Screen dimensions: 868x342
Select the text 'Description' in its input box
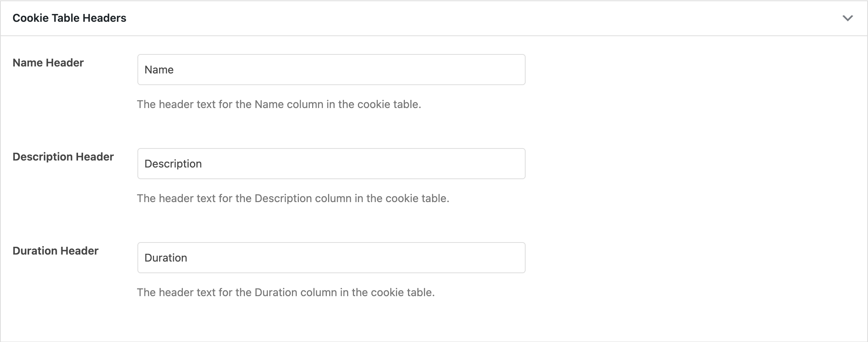[x=172, y=163]
